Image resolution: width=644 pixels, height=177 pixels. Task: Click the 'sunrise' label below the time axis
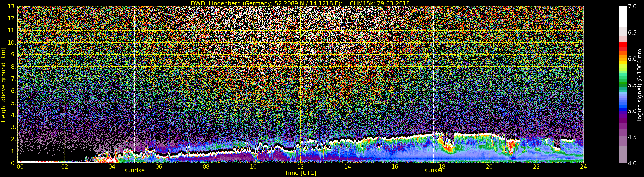[135, 171]
